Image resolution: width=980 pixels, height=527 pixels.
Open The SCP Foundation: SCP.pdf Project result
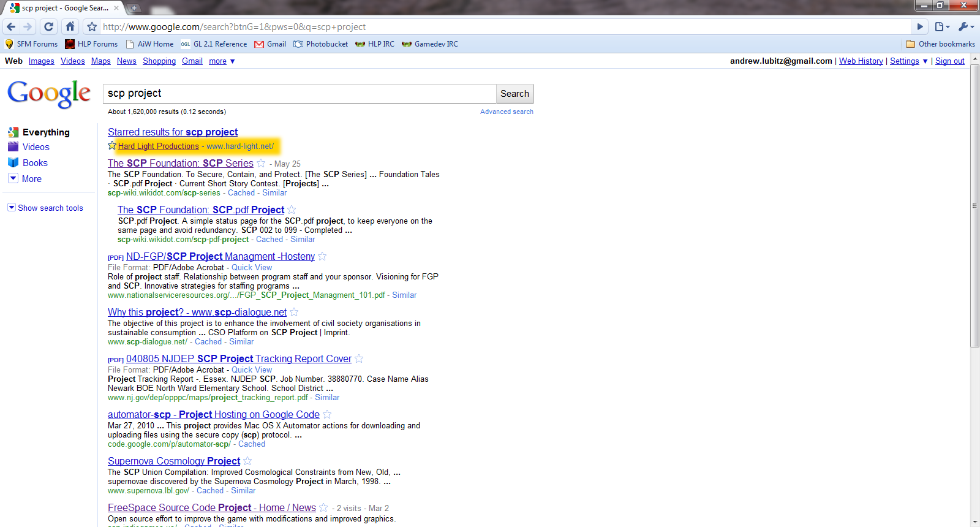tap(201, 210)
